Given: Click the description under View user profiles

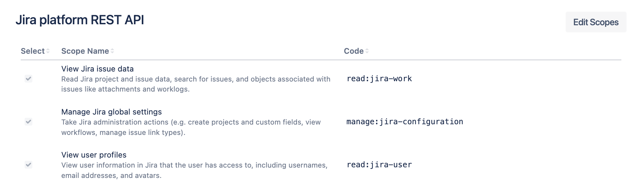Looking at the screenshot, I should (x=194, y=170).
